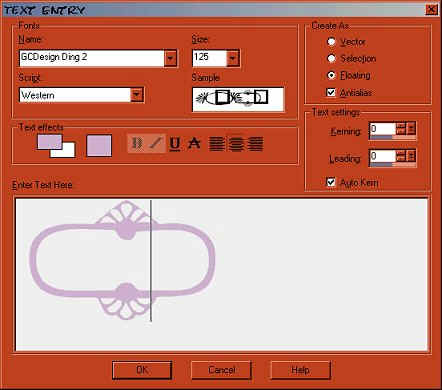Viewport: 442px width, 390px height.
Task: Toggle the Underline text effect icon
Action: [175, 144]
